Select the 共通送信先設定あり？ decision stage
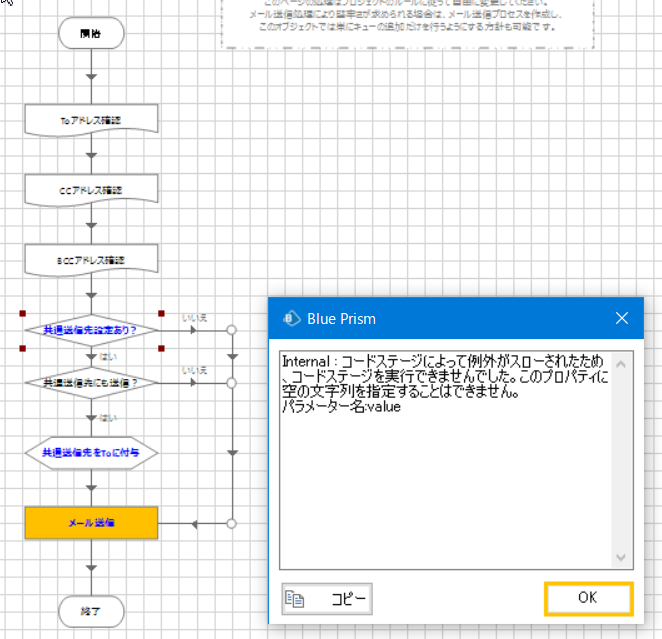 pyautogui.click(x=91, y=330)
